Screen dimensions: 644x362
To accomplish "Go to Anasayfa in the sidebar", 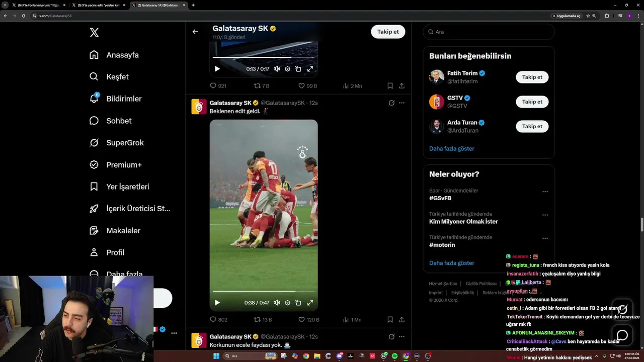I will pos(114,55).
